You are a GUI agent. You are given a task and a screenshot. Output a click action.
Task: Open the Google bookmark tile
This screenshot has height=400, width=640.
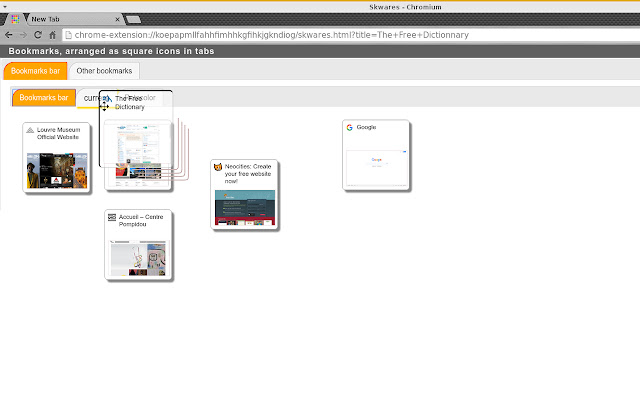[x=376, y=155]
